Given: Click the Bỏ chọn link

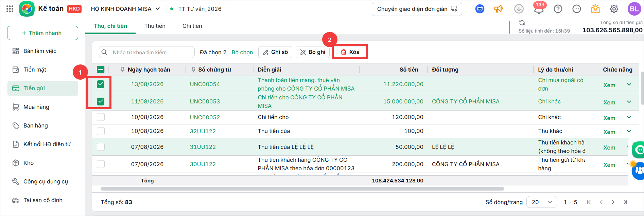Looking at the screenshot, I should (x=242, y=52).
